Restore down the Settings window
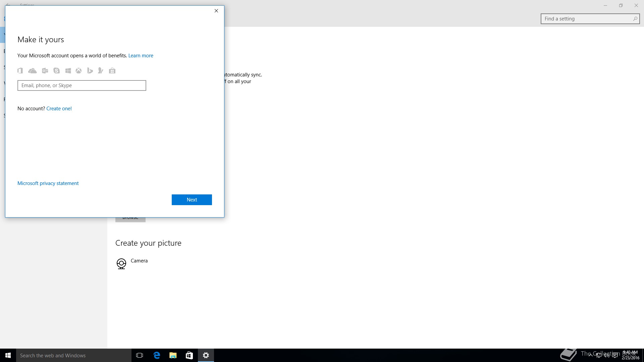The image size is (644, 362). 621,5
